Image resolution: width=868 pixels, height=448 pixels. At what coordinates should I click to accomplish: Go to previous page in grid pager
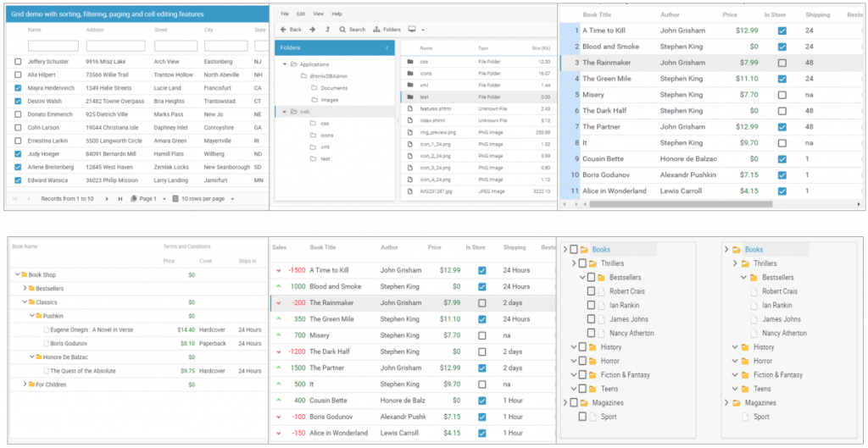pos(29,198)
